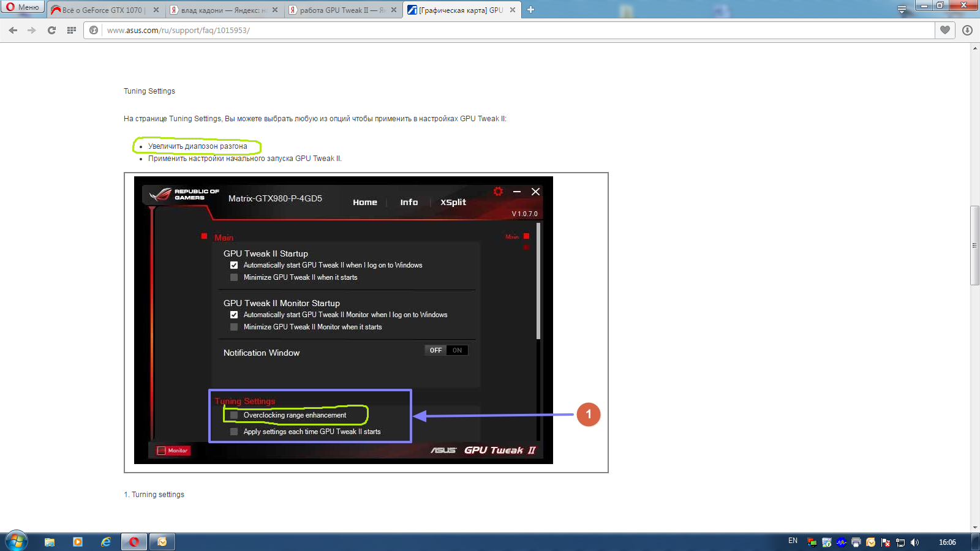Open the Opera Меню button
This screenshot has width=980, height=551.
pyautogui.click(x=23, y=7)
